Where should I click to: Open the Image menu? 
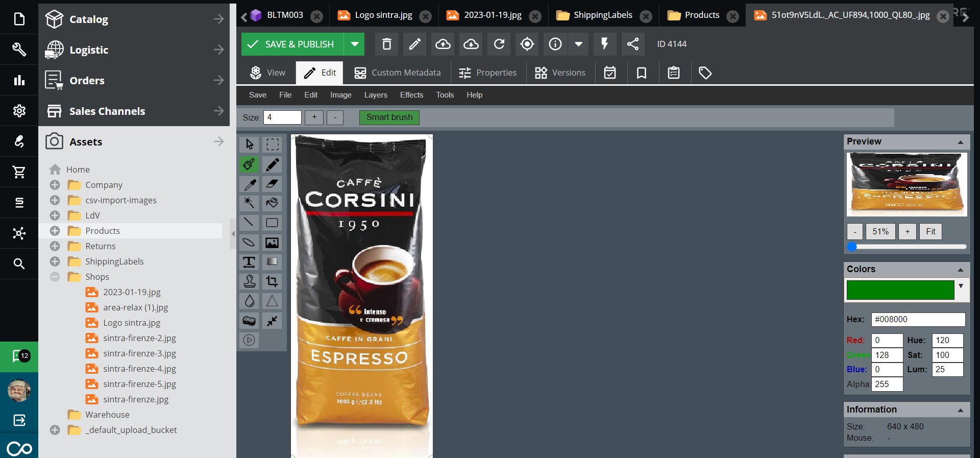click(x=341, y=95)
